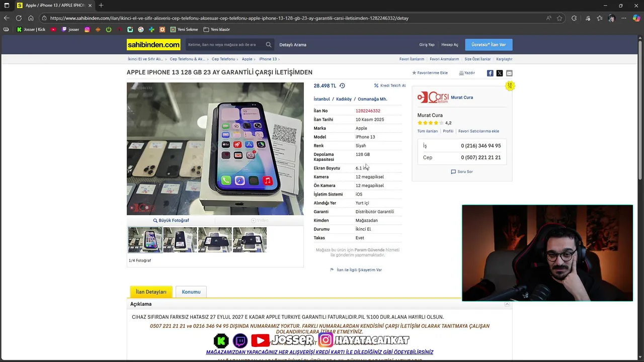Select listing number 1282246332

[368, 111]
